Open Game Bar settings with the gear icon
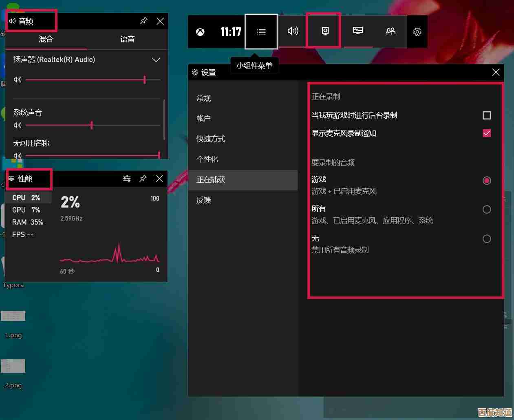This screenshot has width=514, height=420. pyautogui.click(x=417, y=31)
